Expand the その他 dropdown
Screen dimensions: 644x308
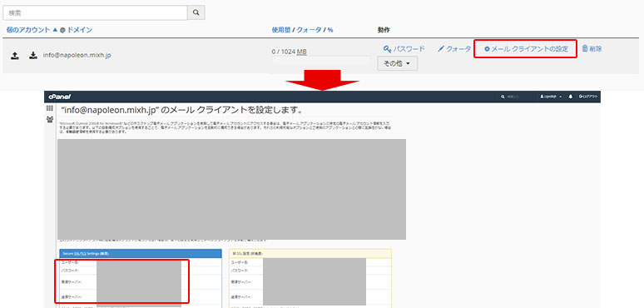pos(397,63)
